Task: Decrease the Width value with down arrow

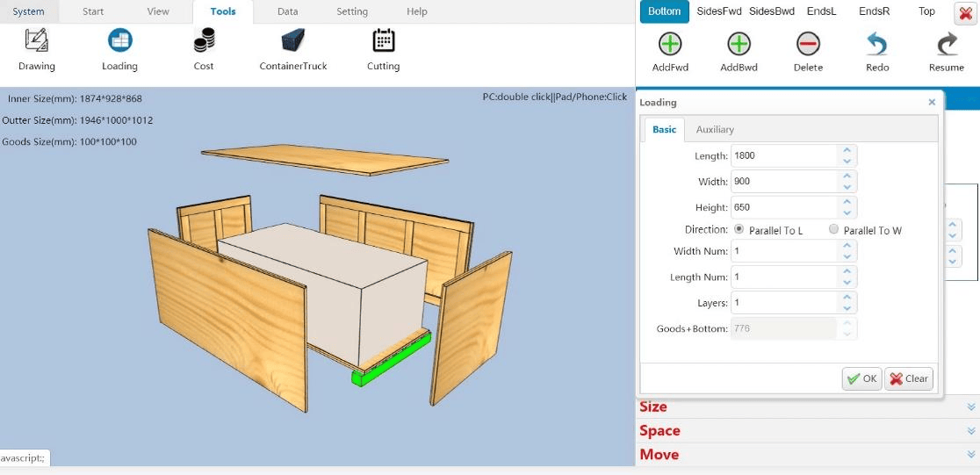Action: pos(847,187)
